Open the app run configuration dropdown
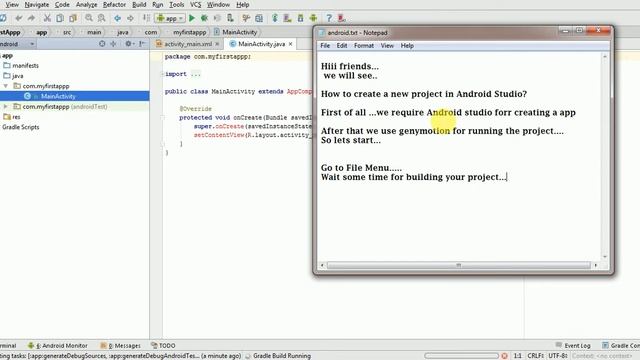 click(x=170, y=18)
